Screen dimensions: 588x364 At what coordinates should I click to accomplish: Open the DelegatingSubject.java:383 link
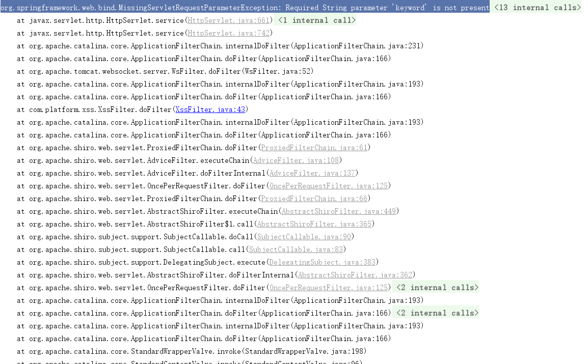pyautogui.click(x=322, y=262)
